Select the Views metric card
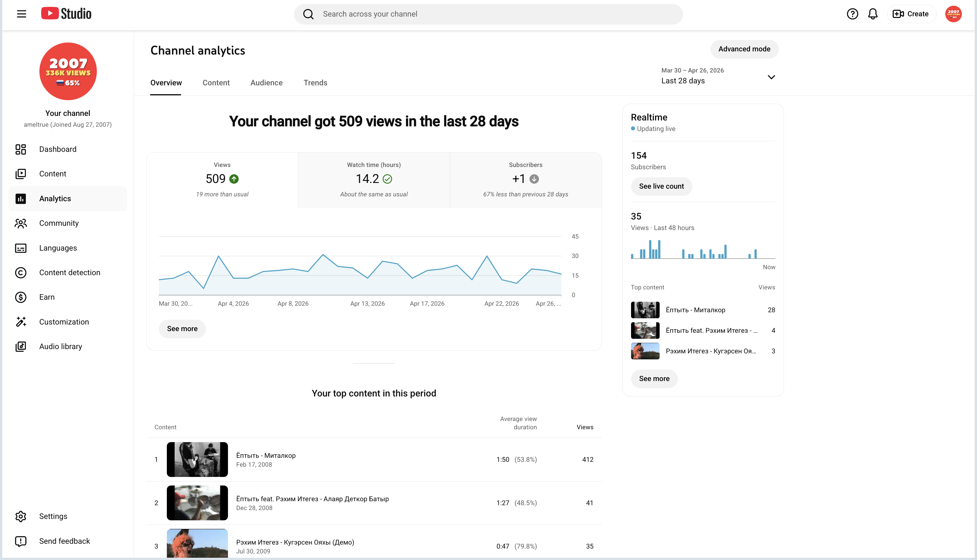Viewport: 977px width, 560px height. (x=222, y=180)
